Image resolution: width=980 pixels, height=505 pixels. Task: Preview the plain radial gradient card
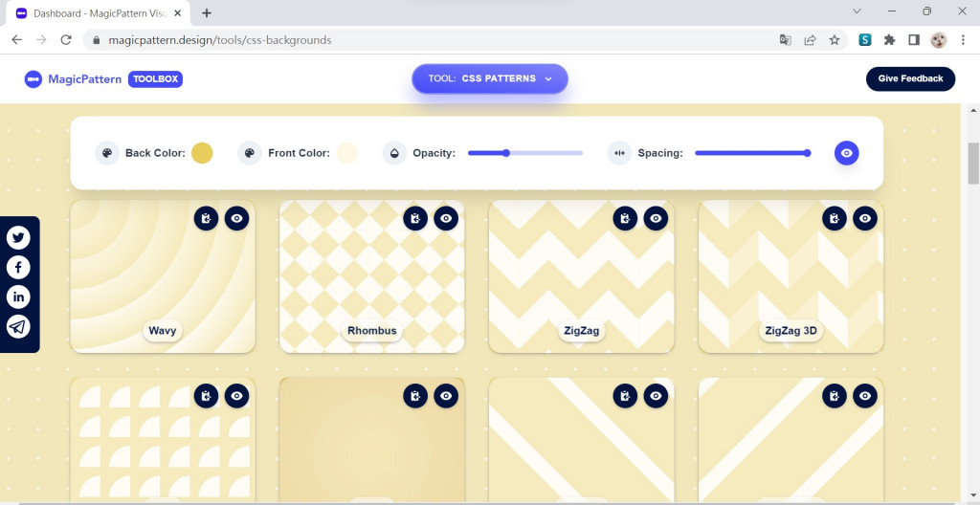click(446, 396)
